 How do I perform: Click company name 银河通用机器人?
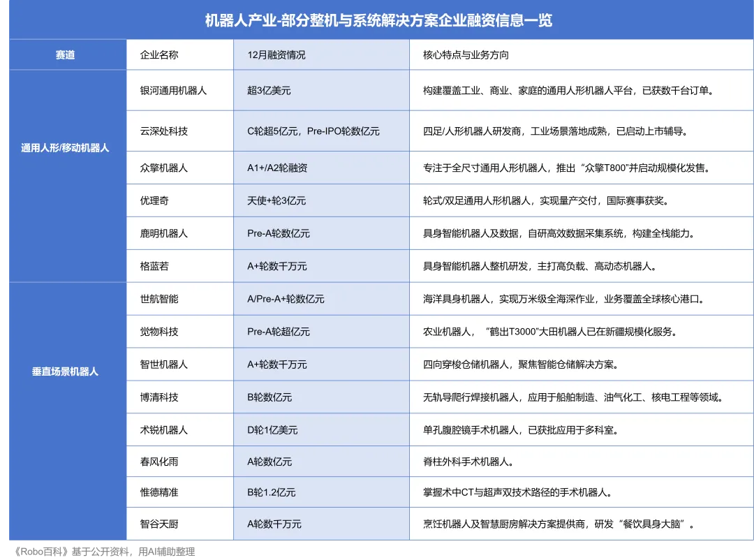coord(173,91)
